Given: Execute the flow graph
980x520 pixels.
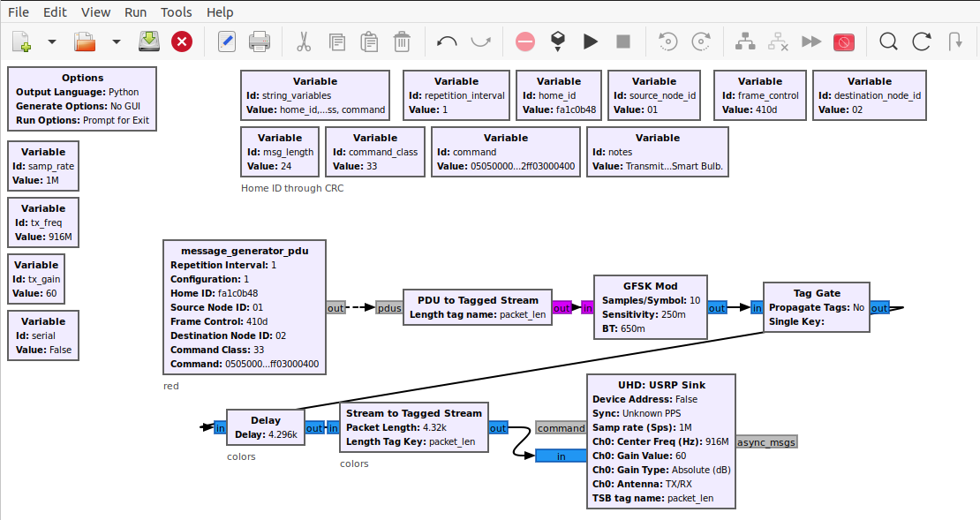Looking at the screenshot, I should [x=590, y=41].
